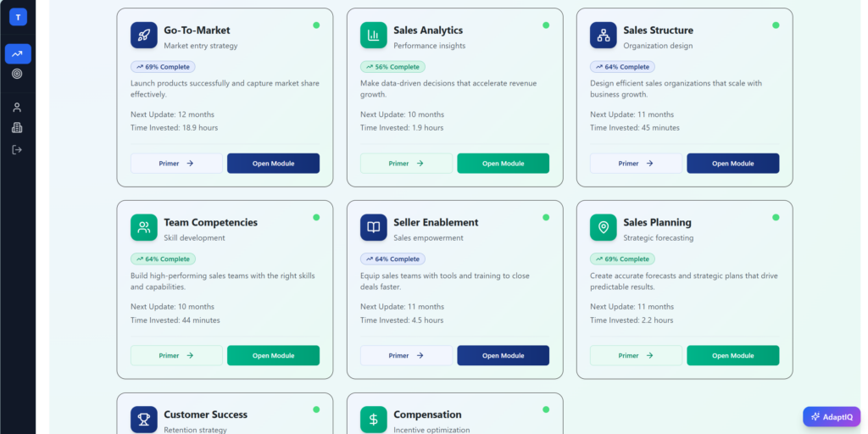Click Sales Planning 69% Complete badge
This screenshot has width=868, height=434.
pos(622,259)
